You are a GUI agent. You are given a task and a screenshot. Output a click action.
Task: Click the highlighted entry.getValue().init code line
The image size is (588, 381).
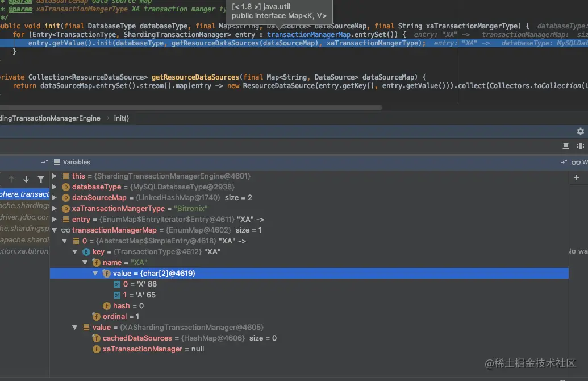[x=294, y=43]
